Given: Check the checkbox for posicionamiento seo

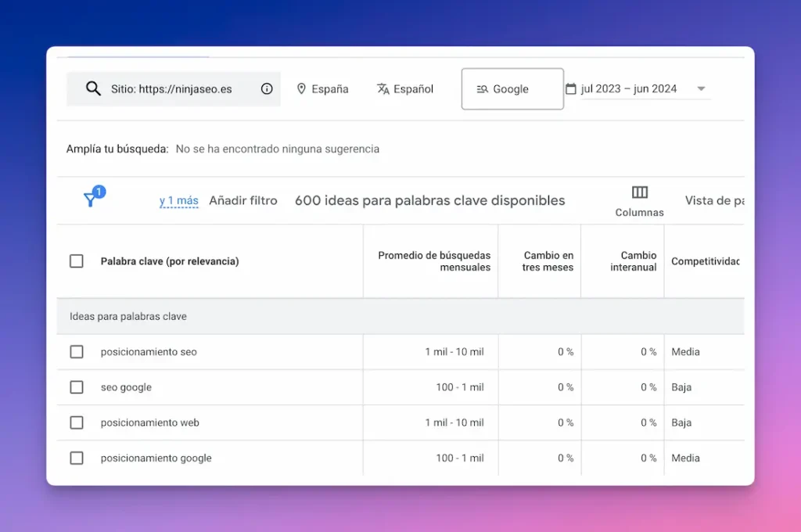Looking at the screenshot, I should pyautogui.click(x=76, y=351).
